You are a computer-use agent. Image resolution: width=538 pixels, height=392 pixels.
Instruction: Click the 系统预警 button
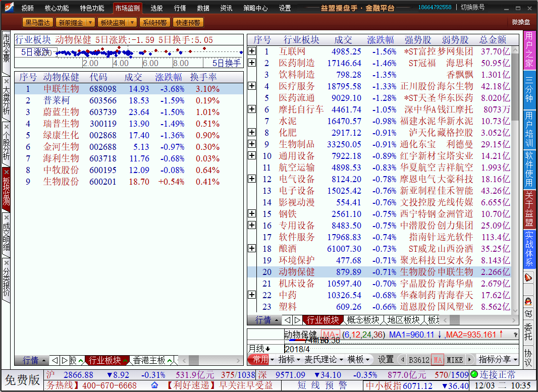[154, 23]
